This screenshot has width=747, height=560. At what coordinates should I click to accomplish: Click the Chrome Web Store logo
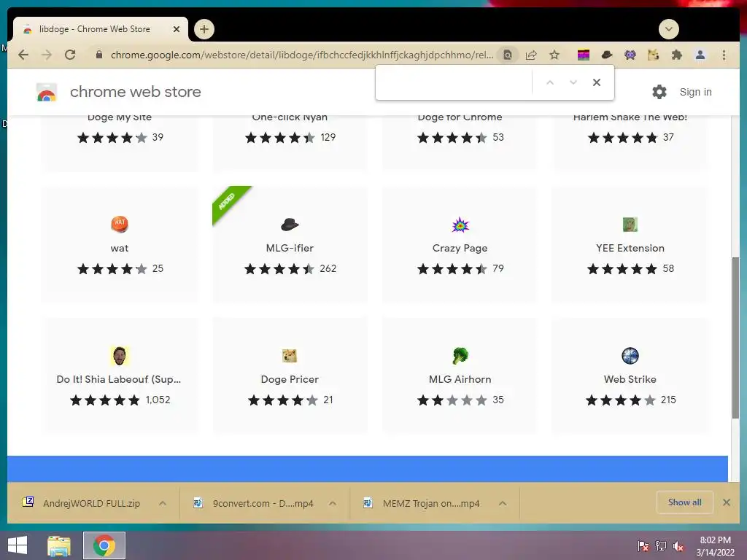47,92
